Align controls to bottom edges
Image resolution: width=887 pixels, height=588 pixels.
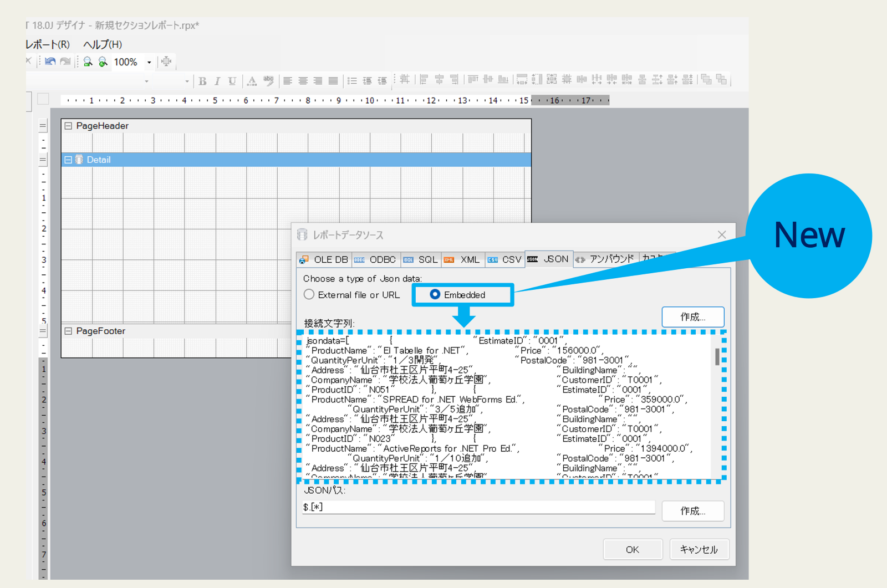tap(503, 80)
